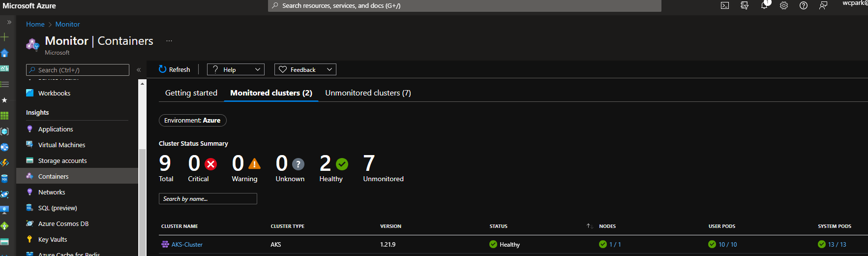Image resolution: width=868 pixels, height=256 pixels.
Task: Open Directories and subscriptions filter icon
Action: (x=745, y=6)
